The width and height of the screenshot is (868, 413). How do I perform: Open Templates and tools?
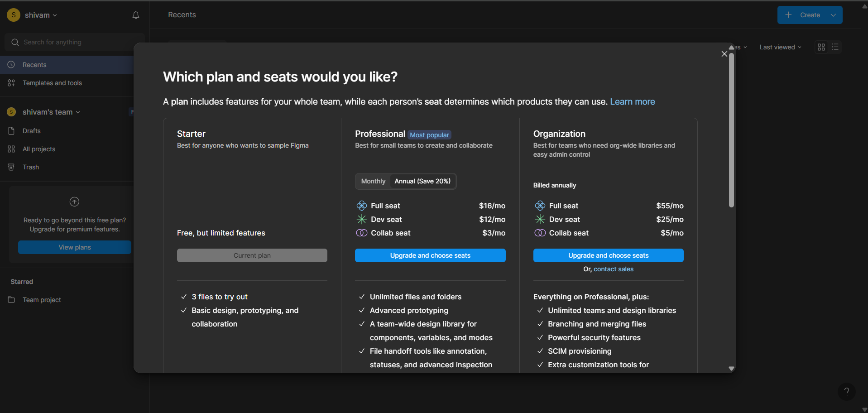point(67,83)
